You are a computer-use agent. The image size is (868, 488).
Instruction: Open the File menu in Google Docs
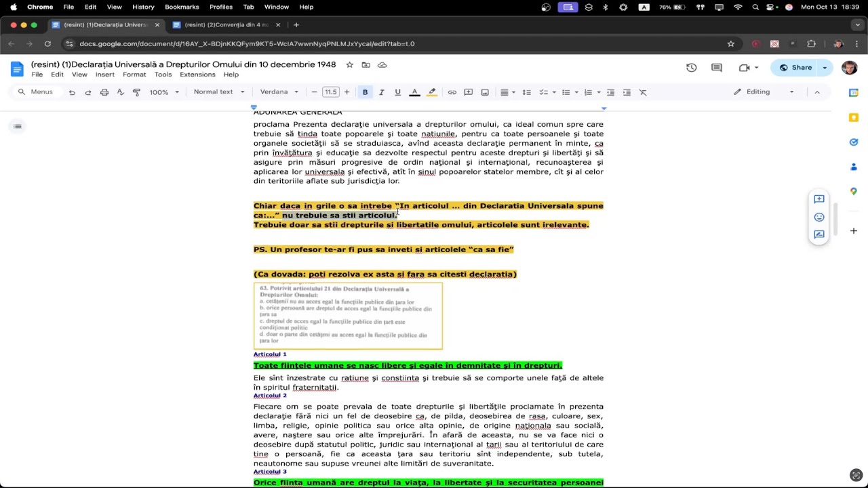pos(37,75)
